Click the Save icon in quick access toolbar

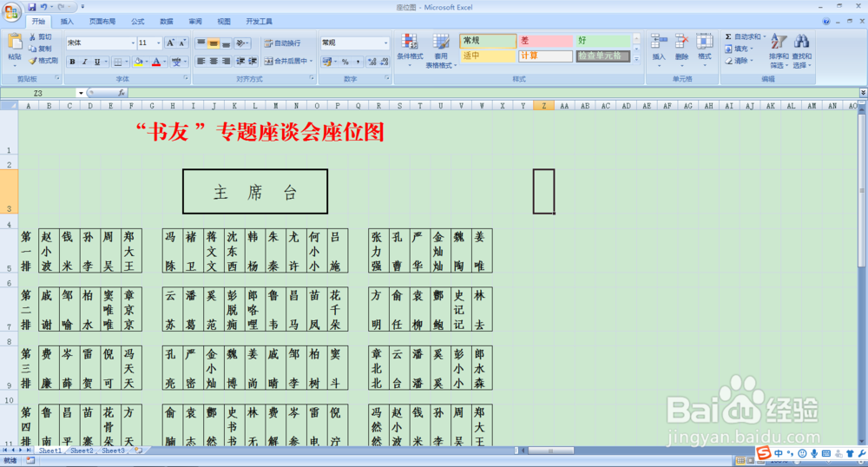[x=31, y=7]
